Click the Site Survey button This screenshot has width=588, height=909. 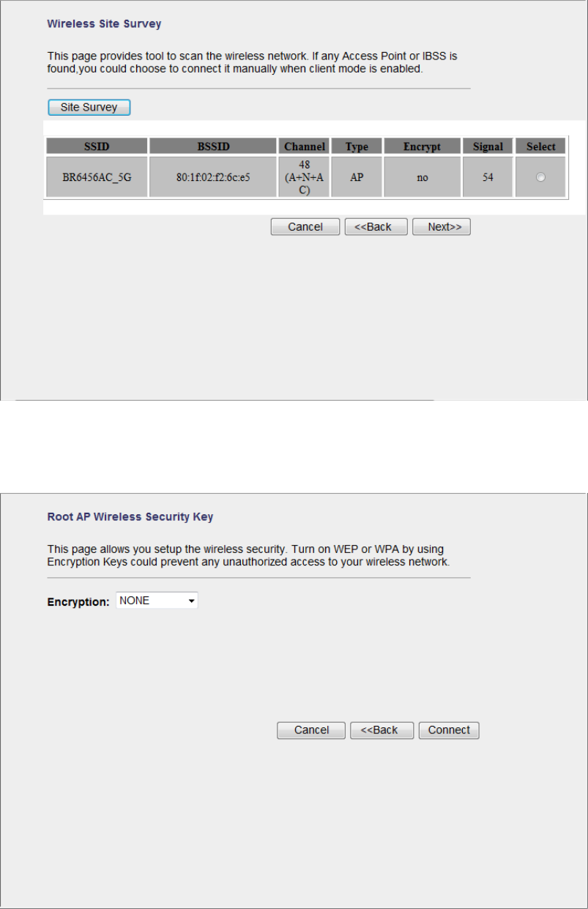coord(89,107)
